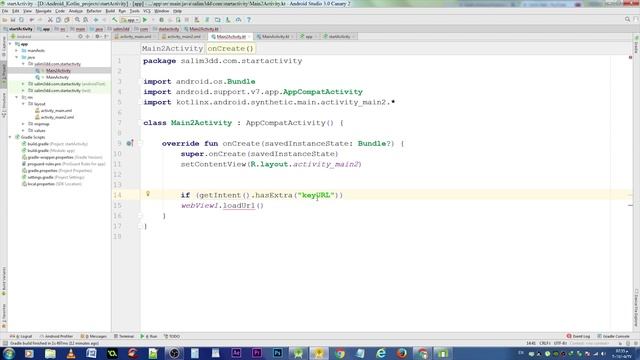Click the Main2Activity breadcrumb above the editor
Image resolution: width=640 pixels, height=360 pixels.
click(172, 49)
